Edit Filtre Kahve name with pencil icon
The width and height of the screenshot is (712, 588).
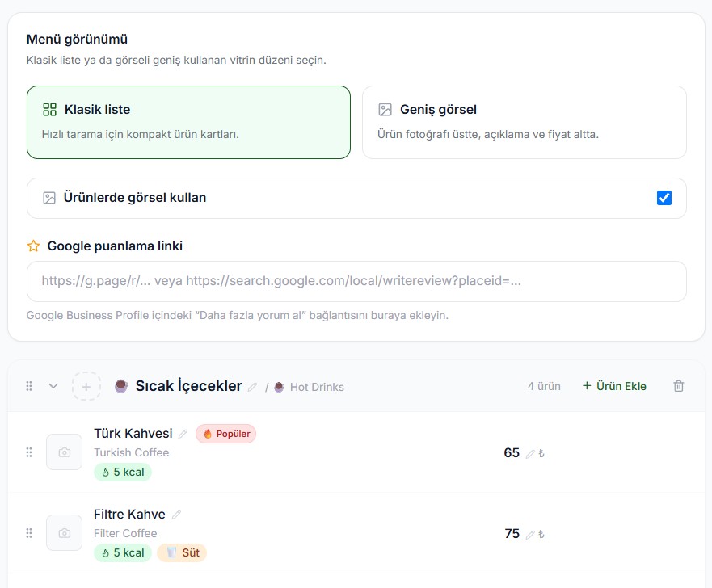point(176,515)
